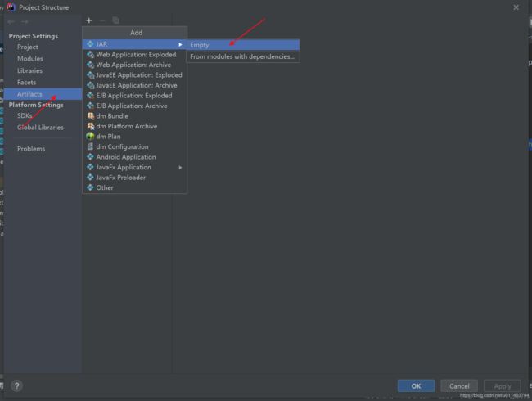Select Web Application: Exploded entry

[x=135, y=54]
